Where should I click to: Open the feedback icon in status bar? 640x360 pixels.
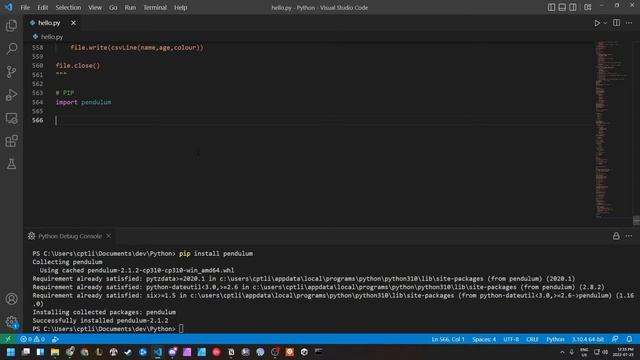615,339
